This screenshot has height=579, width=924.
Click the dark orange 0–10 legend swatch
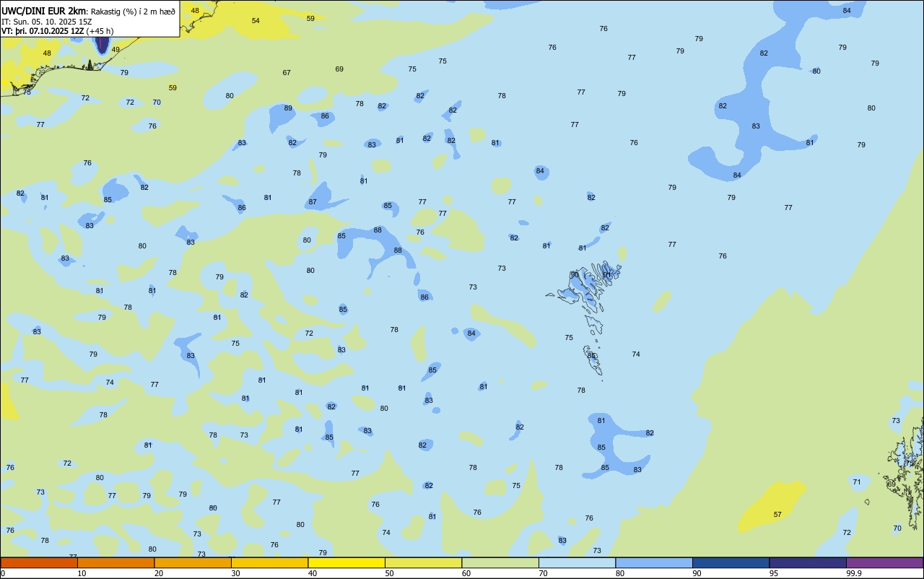[x=39, y=562]
